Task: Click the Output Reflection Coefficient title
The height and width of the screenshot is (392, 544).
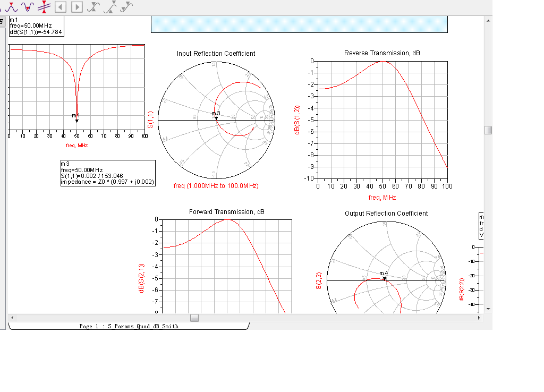Action: pyautogui.click(x=386, y=214)
